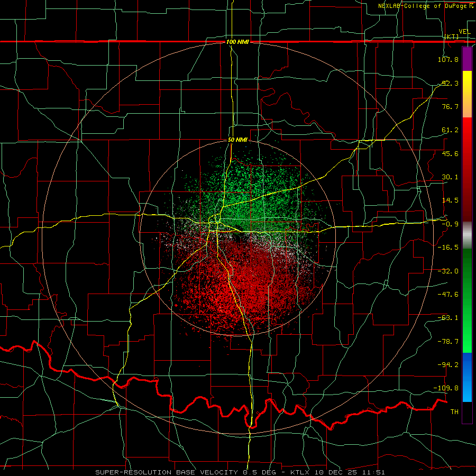The image size is (476, 476).
Task: Select the -78.7 scale value
Action: pos(448,342)
